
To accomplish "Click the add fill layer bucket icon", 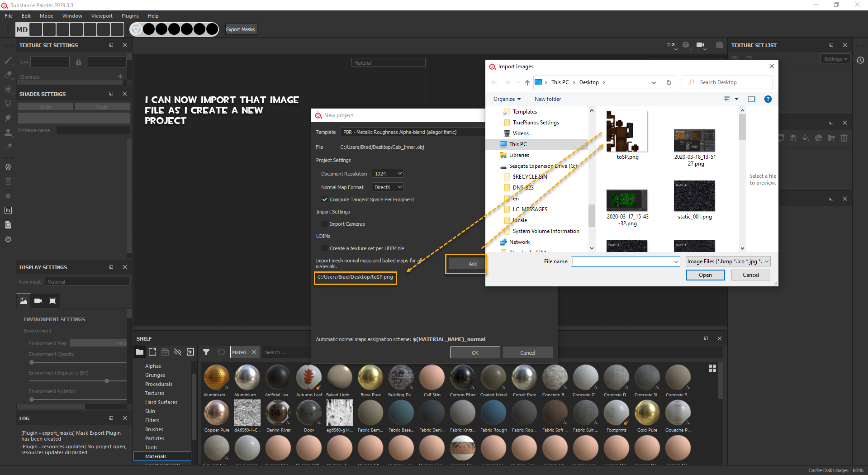I will pyautogui.click(x=806, y=138).
